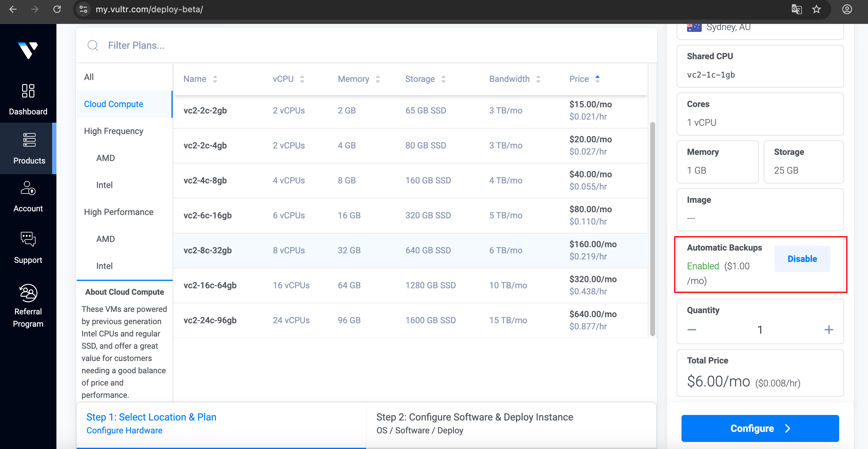Viewport: 868px width, 449px height.
Task: Open the Account sidebar icon
Action: click(28, 188)
